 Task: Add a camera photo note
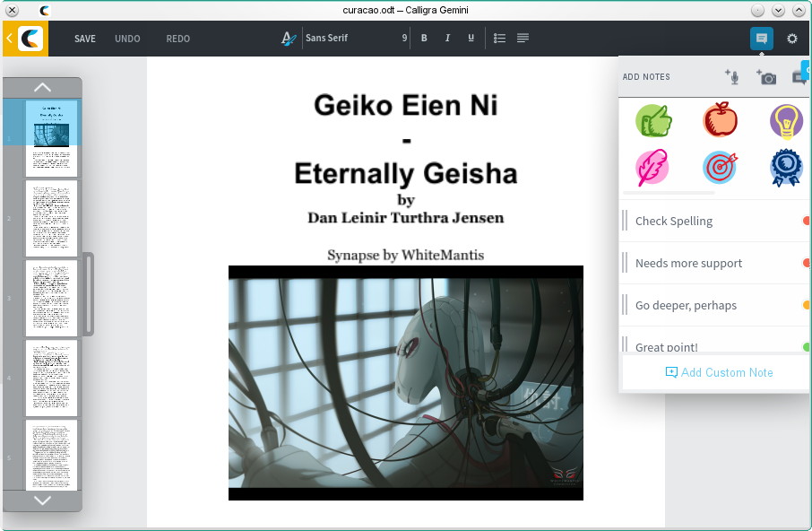tap(766, 77)
